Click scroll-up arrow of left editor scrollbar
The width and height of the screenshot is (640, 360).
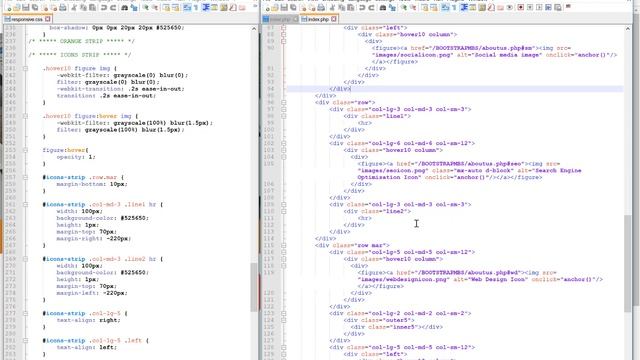pyautogui.click(x=254, y=29)
